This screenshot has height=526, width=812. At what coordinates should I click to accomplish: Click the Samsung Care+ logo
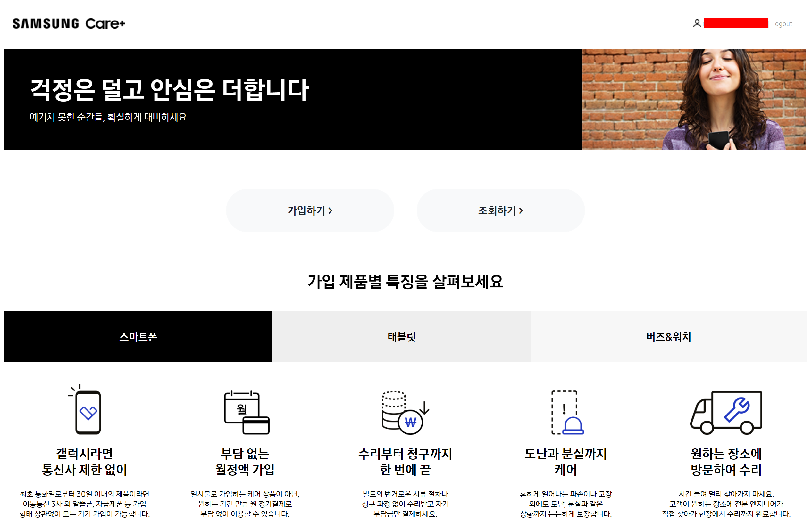coord(69,23)
